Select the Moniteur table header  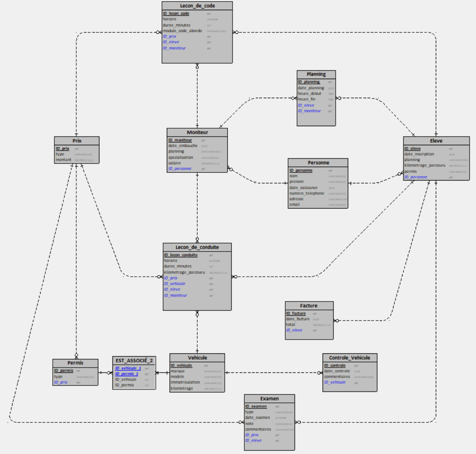click(197, 132)
